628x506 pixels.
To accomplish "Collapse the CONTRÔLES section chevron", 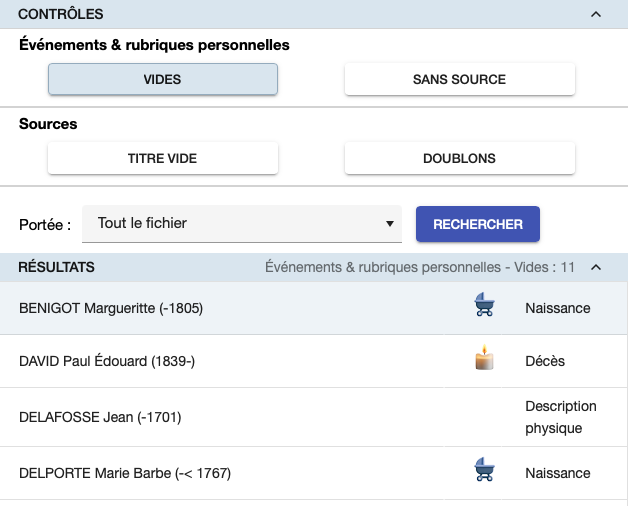I will click(596, 14).
